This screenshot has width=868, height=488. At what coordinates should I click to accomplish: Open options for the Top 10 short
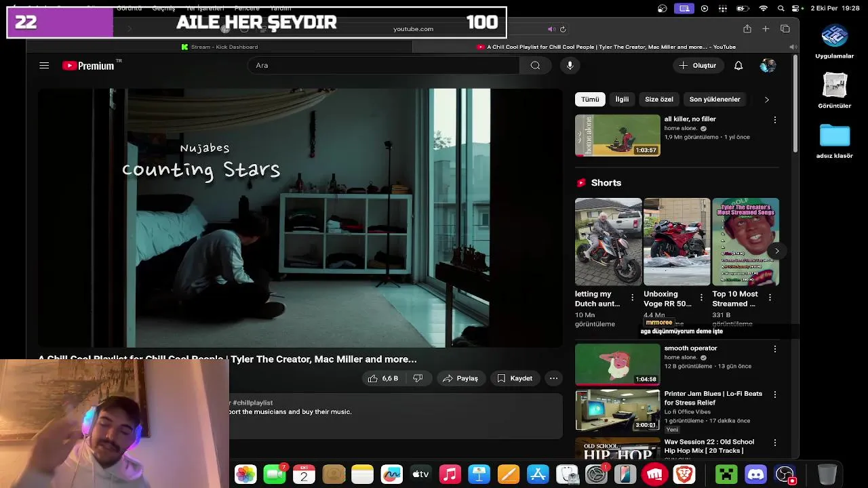point(770,298)
